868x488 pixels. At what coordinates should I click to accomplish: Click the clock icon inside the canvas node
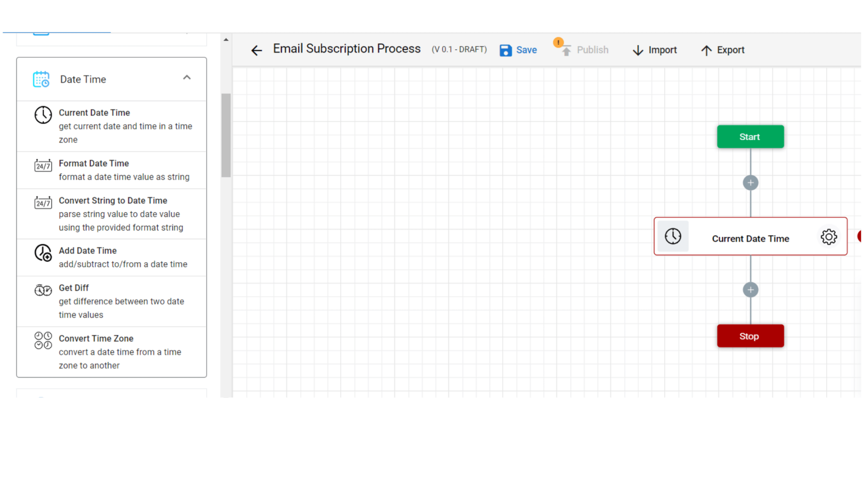pyautogui.click(x=673, y=236)
